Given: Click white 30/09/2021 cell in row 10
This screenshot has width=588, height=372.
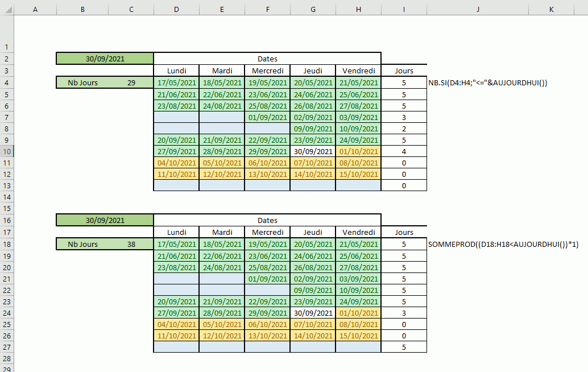Looking at the screenshot, I should tap(313, 151).
